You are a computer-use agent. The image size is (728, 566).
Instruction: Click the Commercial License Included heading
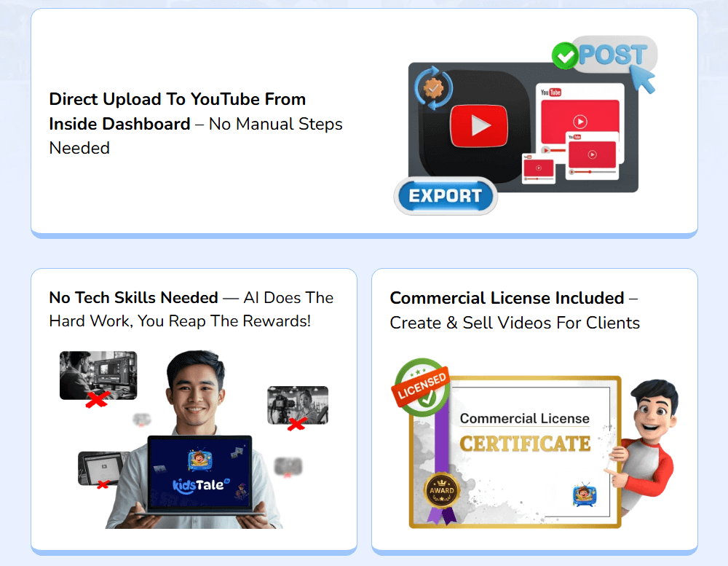[x=507, y=298]
